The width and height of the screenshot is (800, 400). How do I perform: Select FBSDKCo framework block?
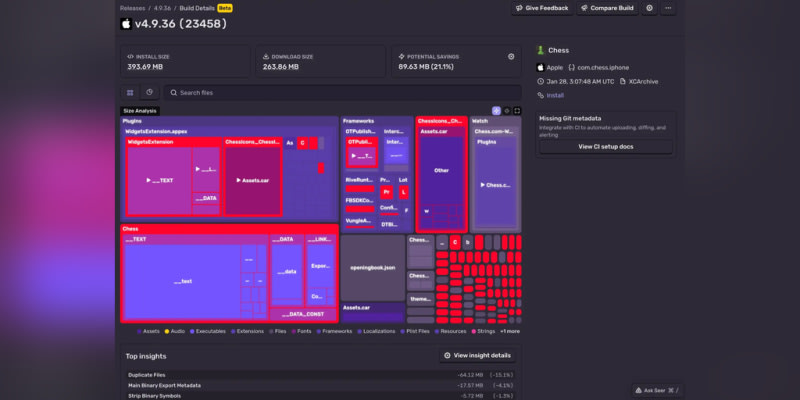[x=360, y=205]
